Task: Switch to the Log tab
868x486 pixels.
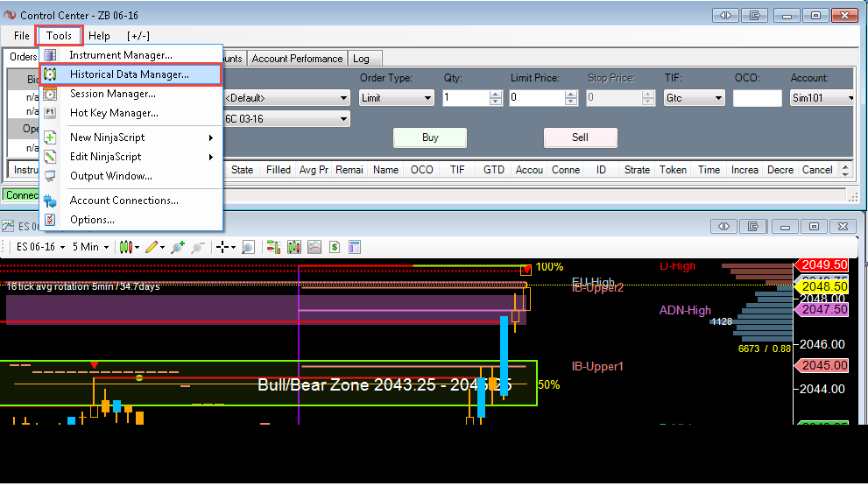Action: (x=361, y=59)
